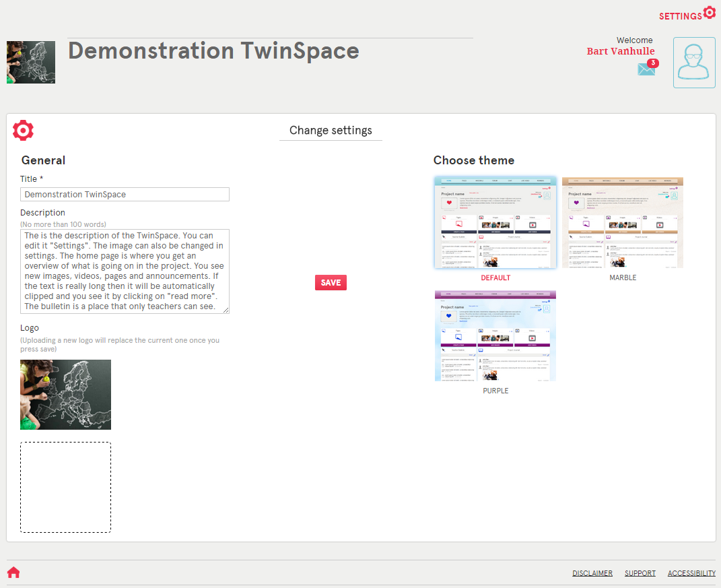The width and height of the screenshot is (721, 588).
Task: Select the DEFAULT theme thumbnail
Action: tap(495, 222)
